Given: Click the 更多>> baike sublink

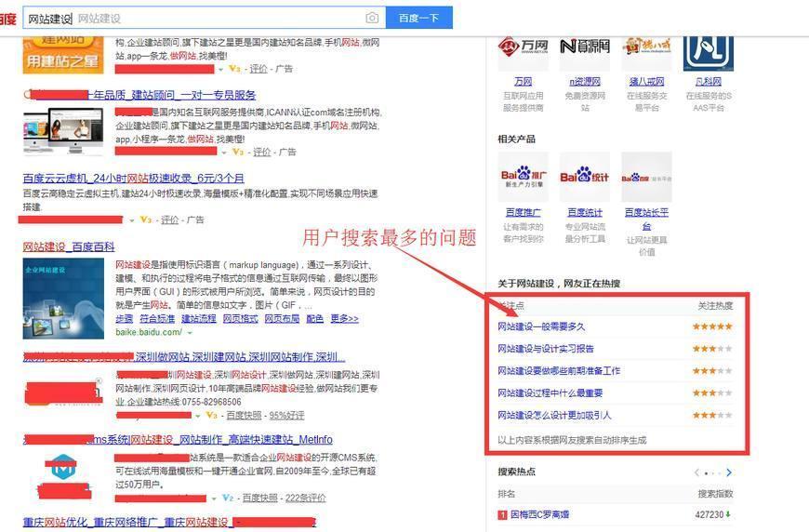Looking at the screenshot, I should pyautogui.click(x=345, y=319).
